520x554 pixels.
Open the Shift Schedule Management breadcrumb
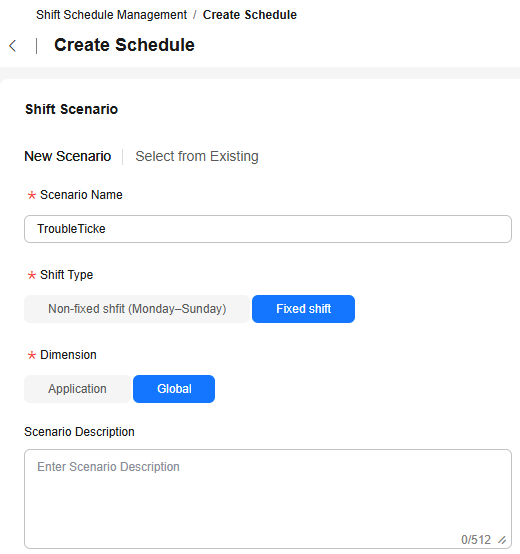(111, 15)
